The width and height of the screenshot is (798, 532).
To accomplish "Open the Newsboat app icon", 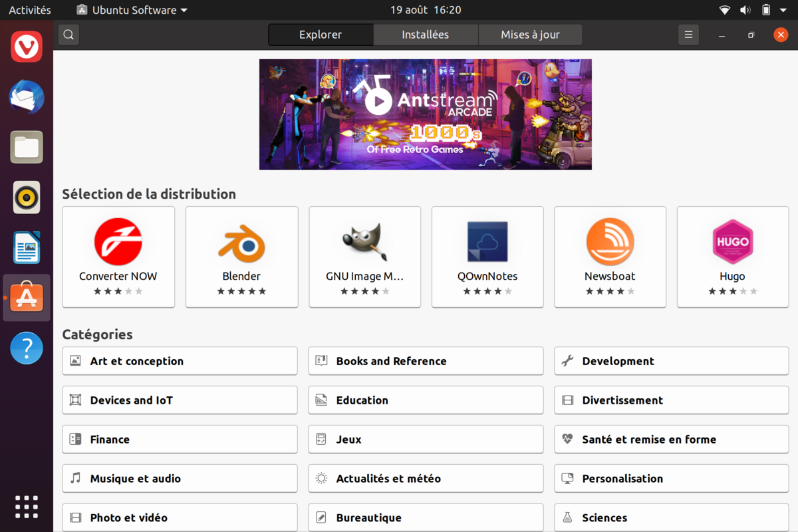I will pos(610,242).
